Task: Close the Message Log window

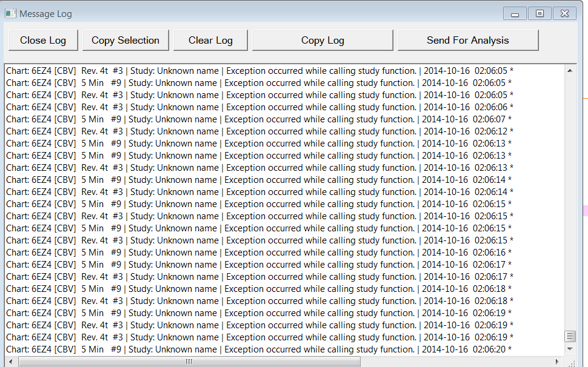Action: click(x=564, y=13)
